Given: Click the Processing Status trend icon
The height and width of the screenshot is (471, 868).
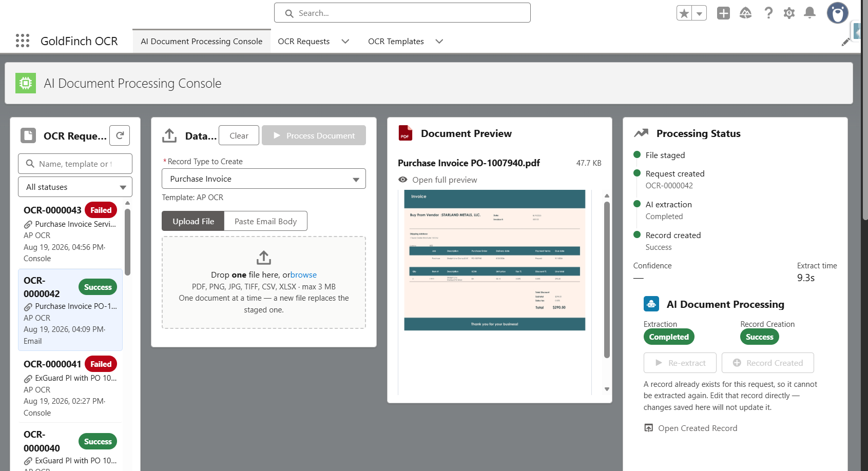Looking at the screenshot, I should 641,133.
